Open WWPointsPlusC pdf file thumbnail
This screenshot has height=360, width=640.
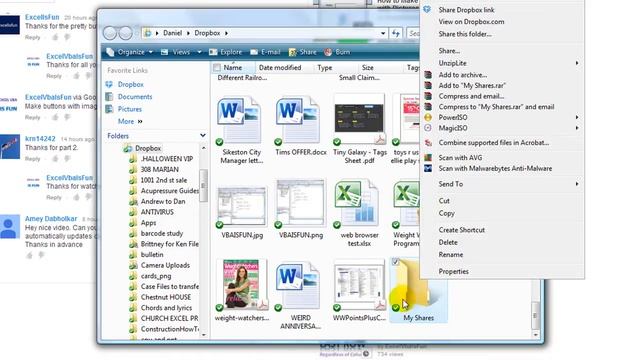[x=359, y=285]
